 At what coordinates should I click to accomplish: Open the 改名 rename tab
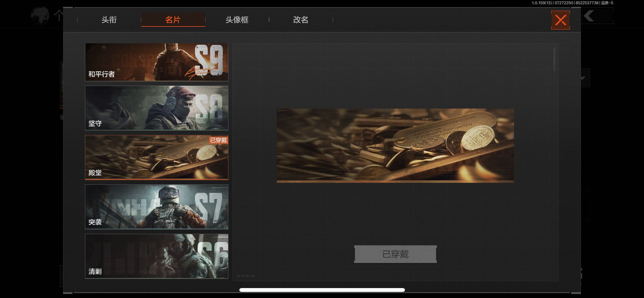point(301,20)
